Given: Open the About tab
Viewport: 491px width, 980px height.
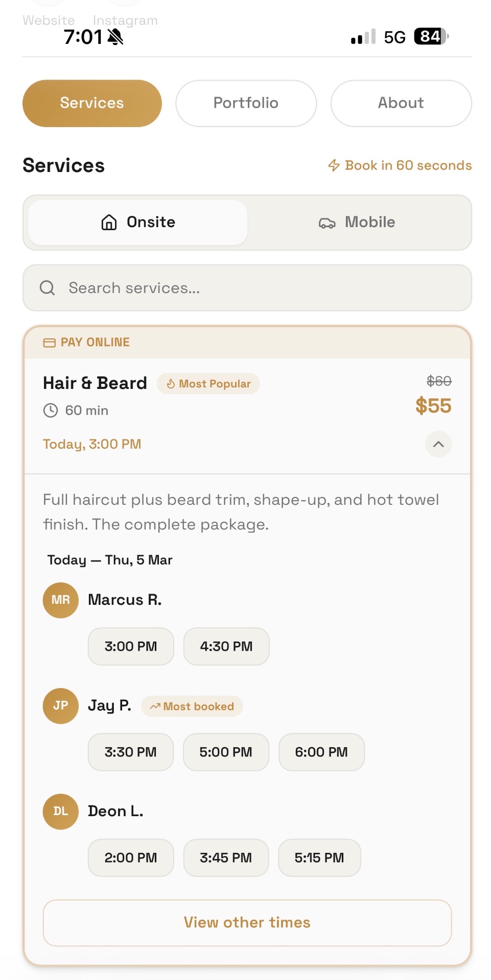Looking at the screenshot, I should 401,103.
